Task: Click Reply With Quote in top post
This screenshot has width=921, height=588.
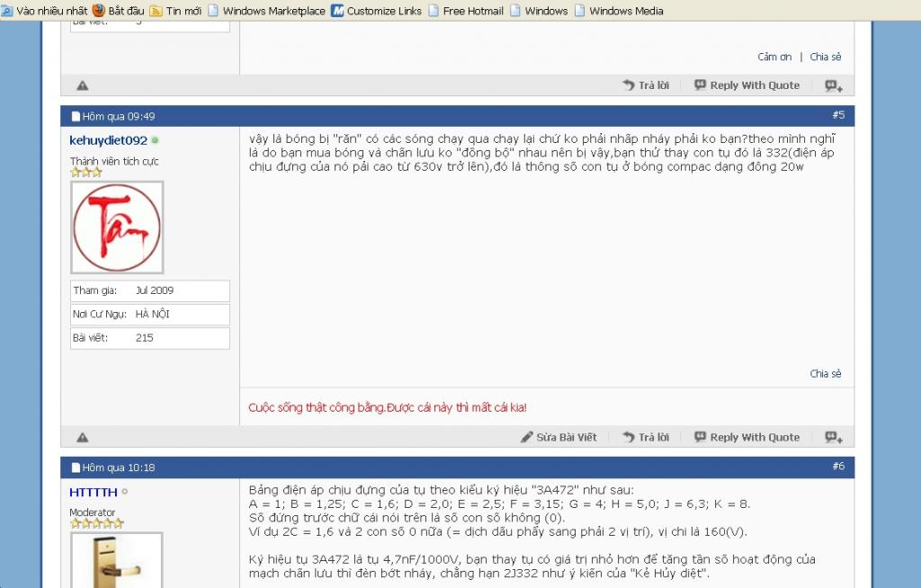Action: tap(747, 85)
